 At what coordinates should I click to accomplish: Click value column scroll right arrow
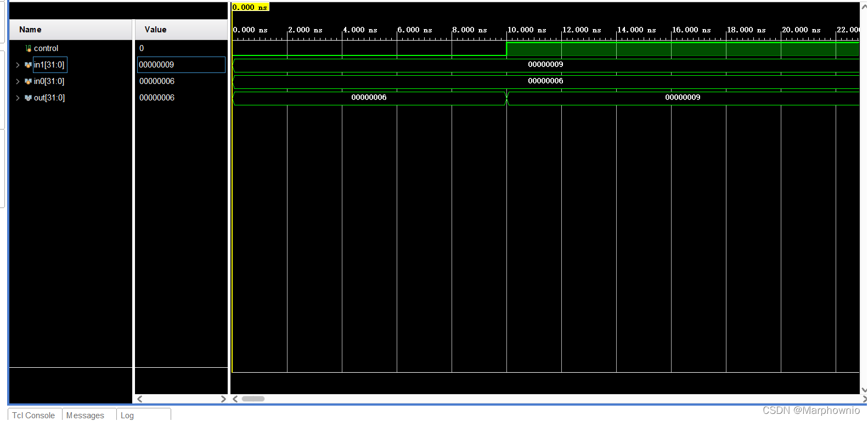[x=223, y=399]
